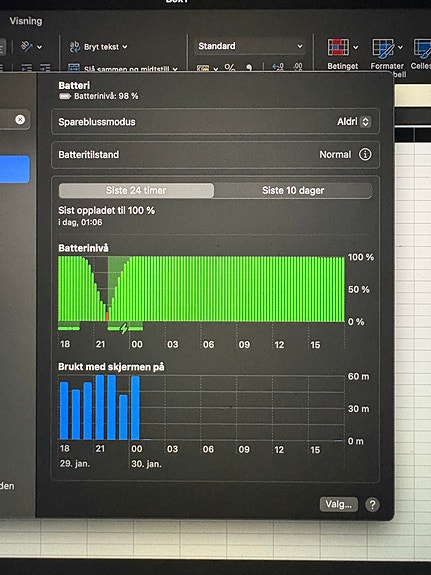Click the Batteritilstand info icon

tap(365, 154)
